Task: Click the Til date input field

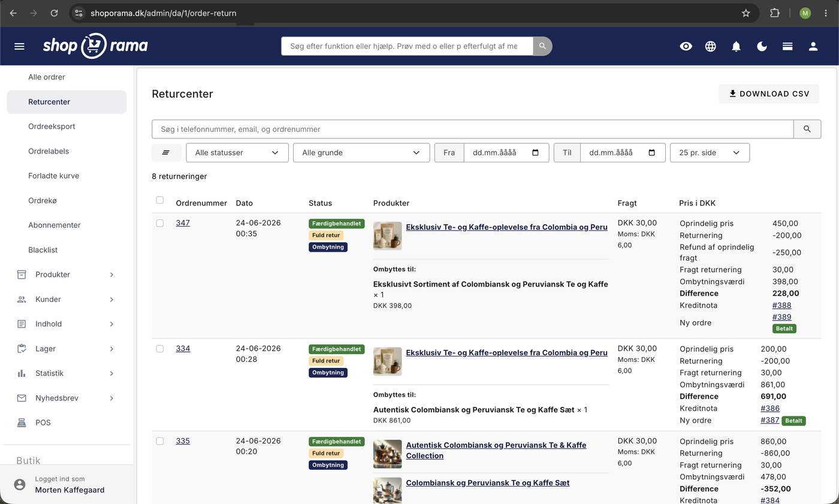Action: (x=623, y=153)
